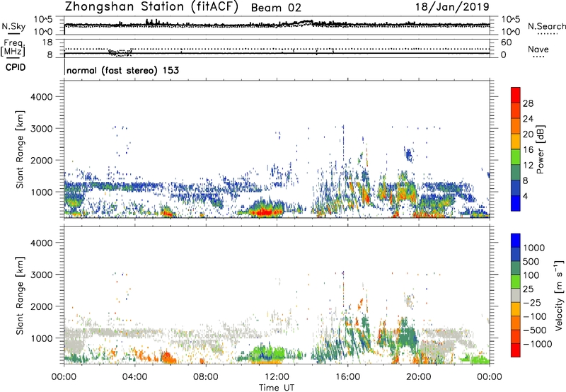The image size is (566, 392).
Task: Click the 'Time UT' axis label
Action: point(277,388)
